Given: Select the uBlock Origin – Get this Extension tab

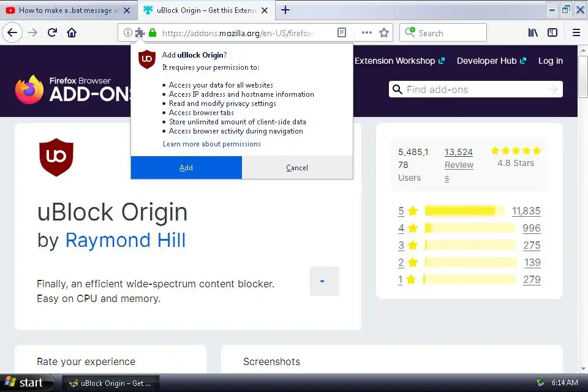Looking at the screenshot, I should 206,10.
